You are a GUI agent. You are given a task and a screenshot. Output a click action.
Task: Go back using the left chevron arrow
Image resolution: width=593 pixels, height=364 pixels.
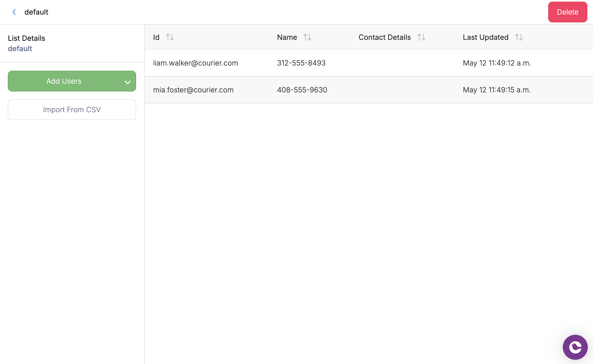pos(14,12)
